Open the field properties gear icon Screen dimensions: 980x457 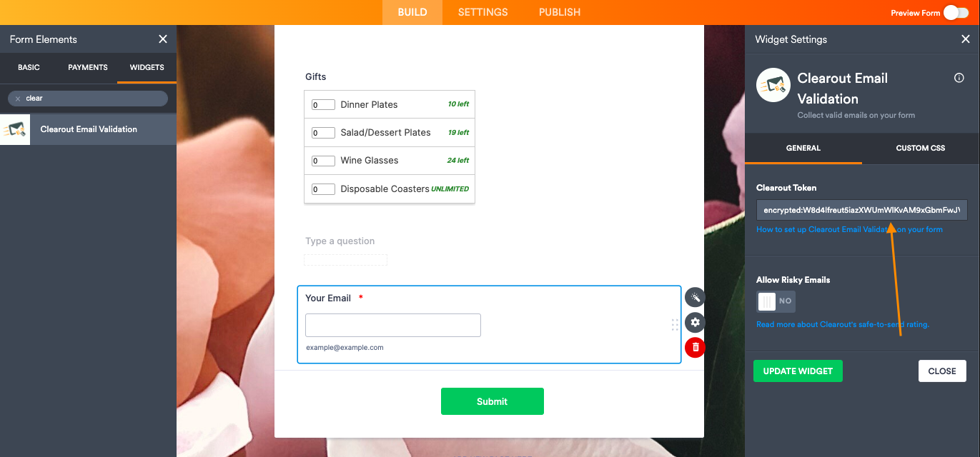click(695, 323)
